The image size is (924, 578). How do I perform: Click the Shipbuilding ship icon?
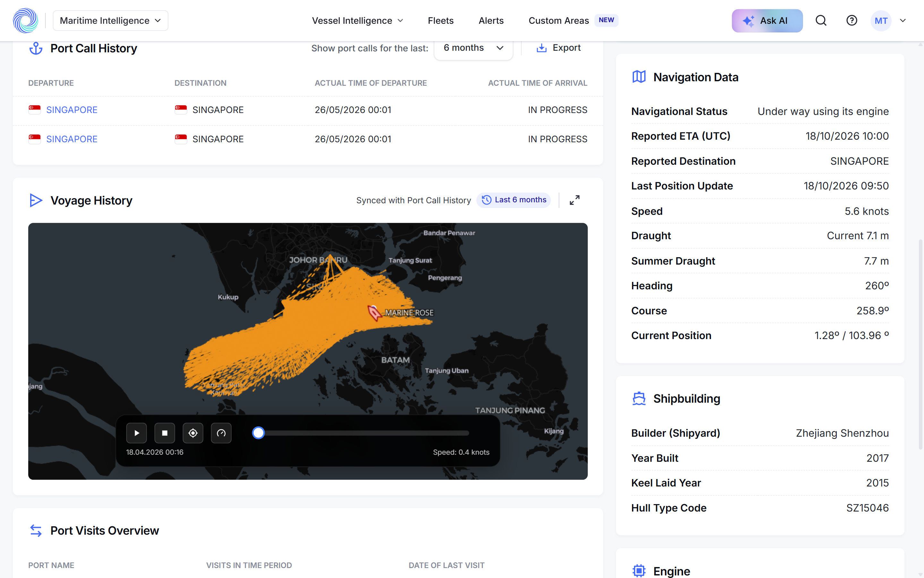coord(639,398)
